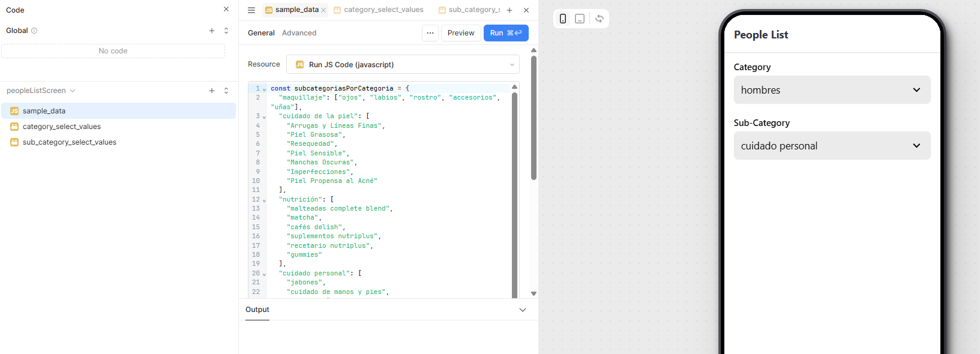Image resolution: width=980 pixels, height=354 pixels.
Task: Refresh the app preview
Action: (600, 19)
